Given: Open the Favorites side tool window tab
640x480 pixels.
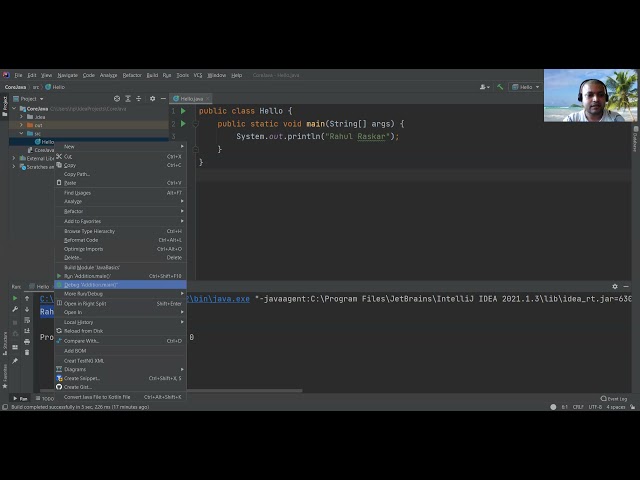Looking at the screenshot, I should click(5, 376).
